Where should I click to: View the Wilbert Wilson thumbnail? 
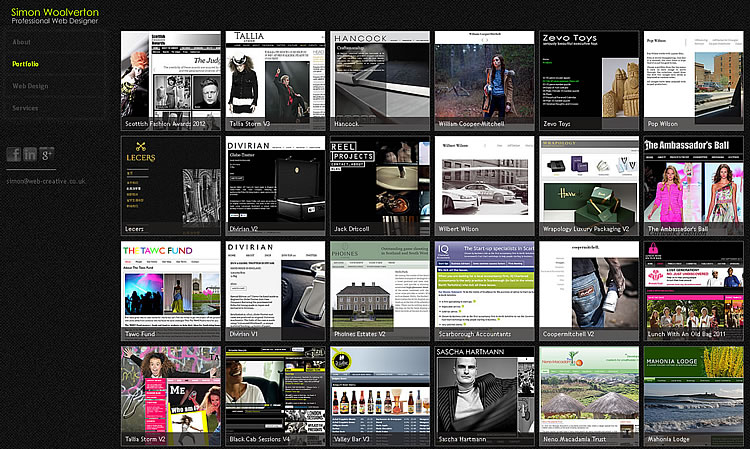click(485, 186)
